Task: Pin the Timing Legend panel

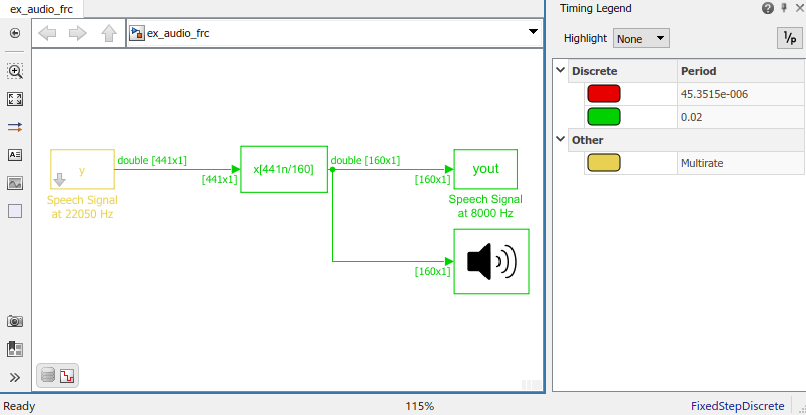Action: [784, 8]
